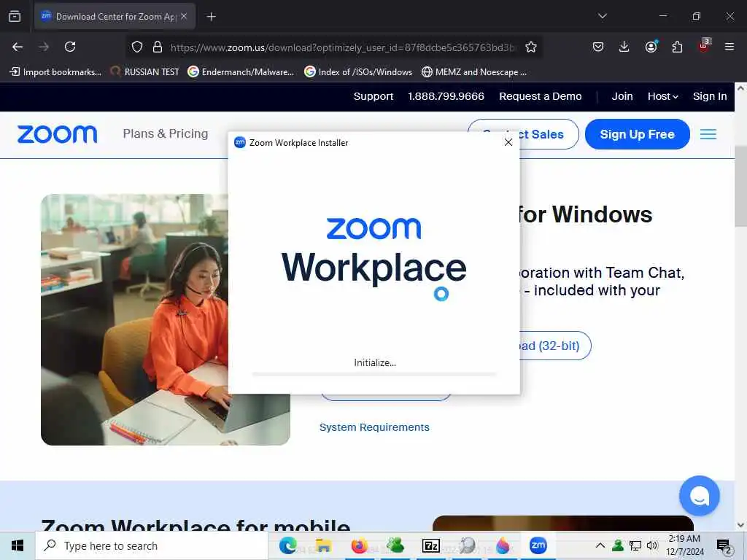Open the Action Center notifications icon
The height and width of the screenshot is (560, 747).
[x=724, y=545]
